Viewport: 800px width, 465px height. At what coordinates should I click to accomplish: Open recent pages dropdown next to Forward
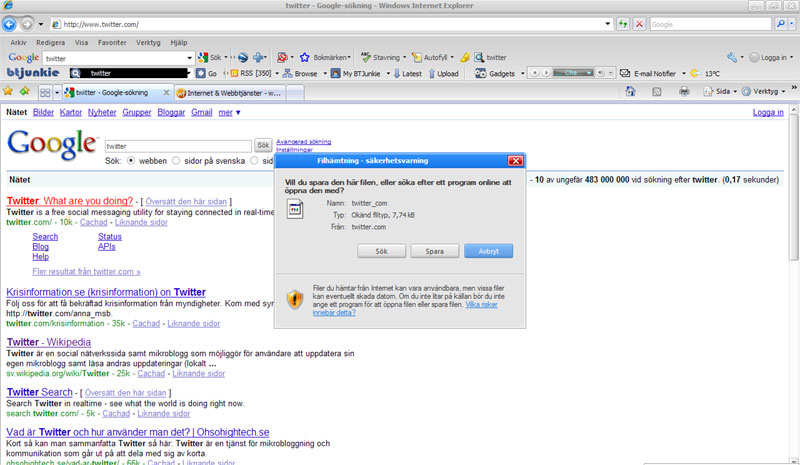click(40, 24)
